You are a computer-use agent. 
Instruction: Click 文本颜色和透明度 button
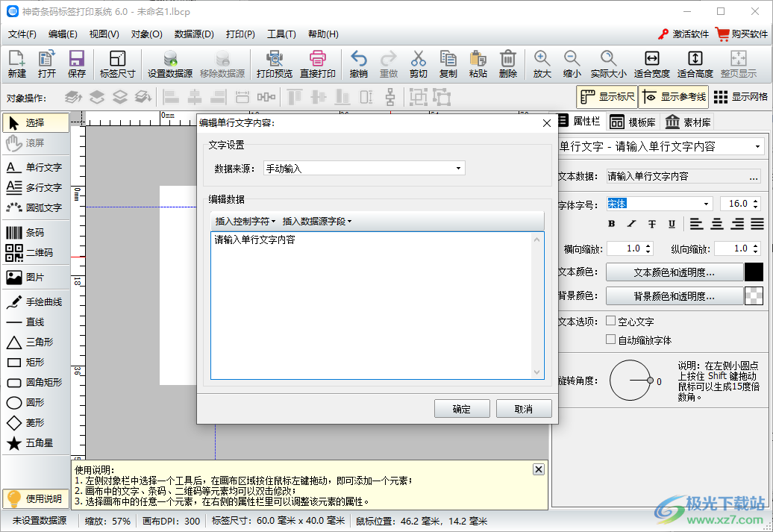674,272
